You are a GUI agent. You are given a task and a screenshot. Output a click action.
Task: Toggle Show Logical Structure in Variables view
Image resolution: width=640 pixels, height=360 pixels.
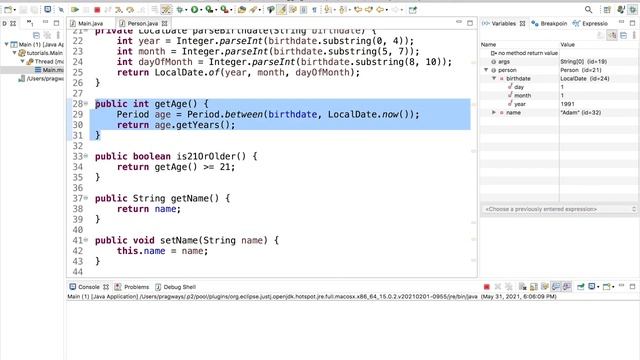612,36
